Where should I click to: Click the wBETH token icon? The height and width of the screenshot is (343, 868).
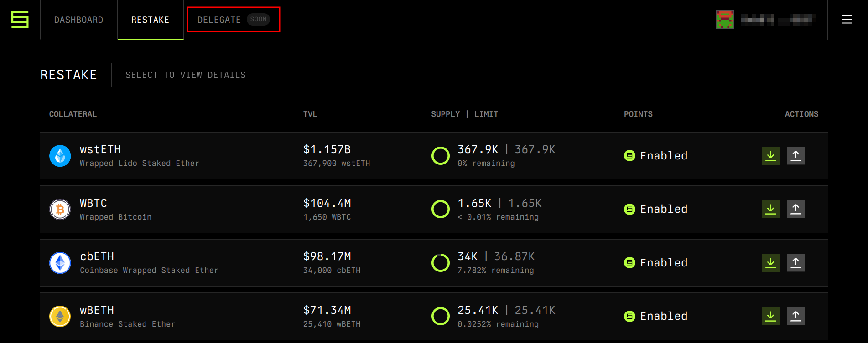pyautogui.click(x=60, y=316)
